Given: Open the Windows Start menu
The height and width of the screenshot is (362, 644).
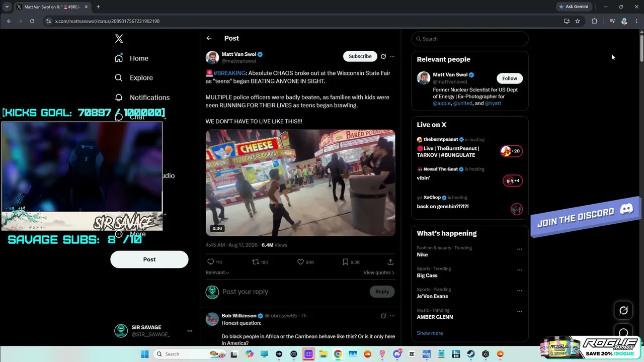Looking at the screenshot, I should [144, 354].
